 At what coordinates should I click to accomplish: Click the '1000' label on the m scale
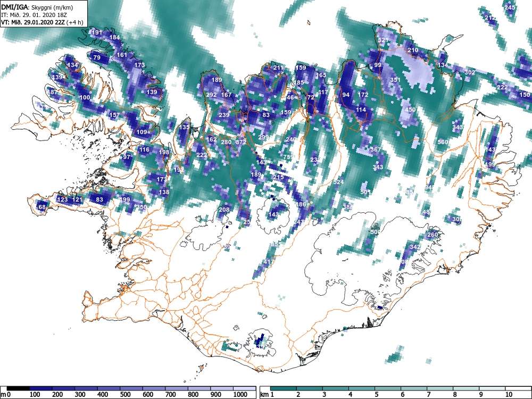tap(240, 395)
